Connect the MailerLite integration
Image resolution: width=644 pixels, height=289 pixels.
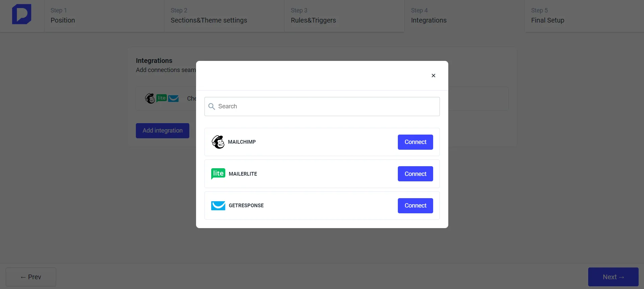coord(415,174)
